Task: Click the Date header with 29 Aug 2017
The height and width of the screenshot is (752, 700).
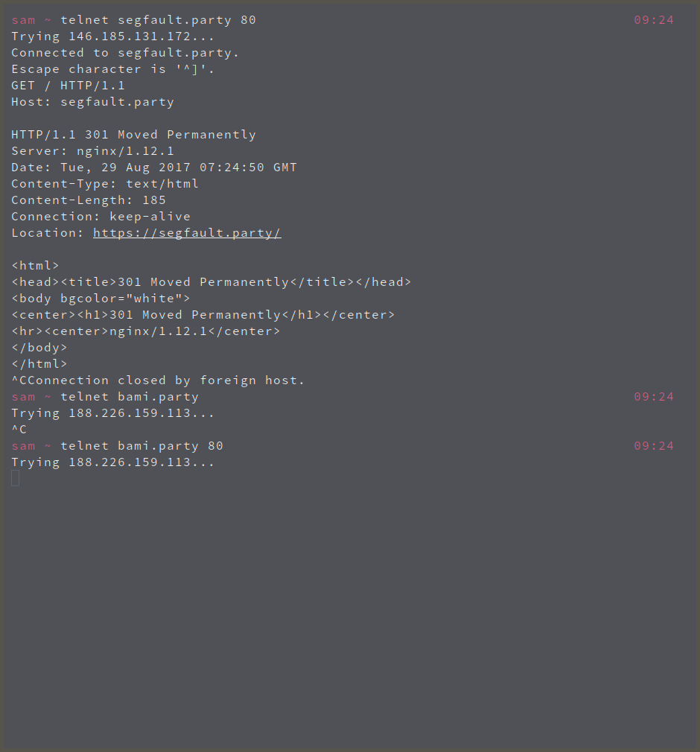Action: (x=154, y=168)
